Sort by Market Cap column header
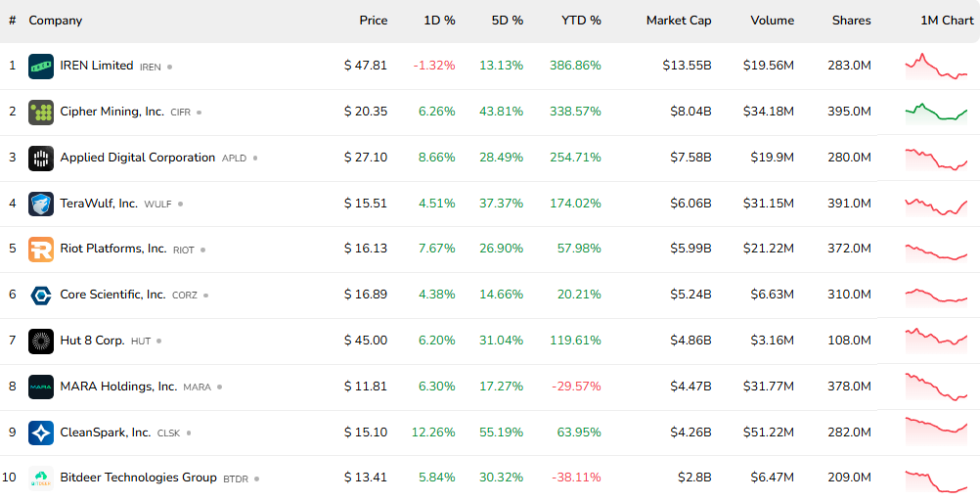Viewport: 980px width, 501px height. (x=679, y=21)
